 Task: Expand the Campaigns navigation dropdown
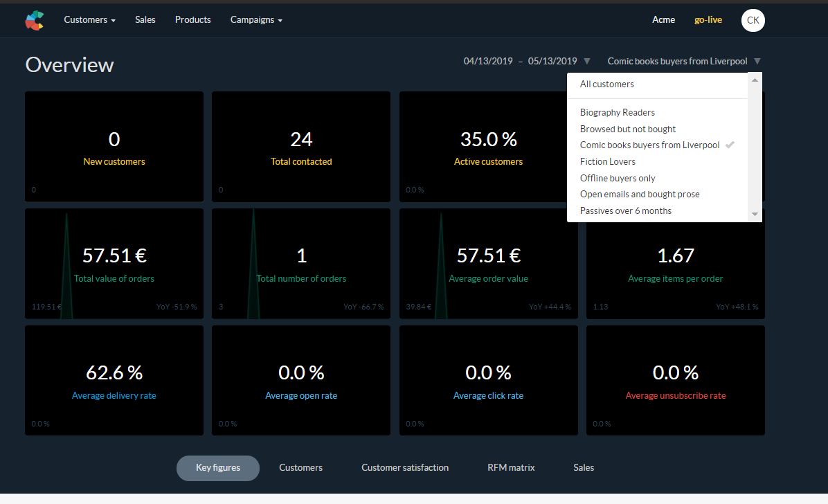[x=256, y=20]
